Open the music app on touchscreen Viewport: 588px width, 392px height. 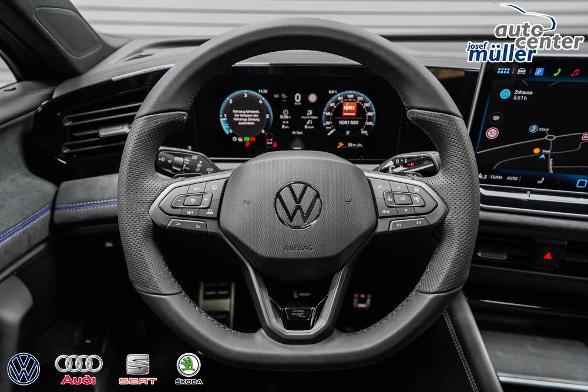pyautogui.click(x=575, y=72)
